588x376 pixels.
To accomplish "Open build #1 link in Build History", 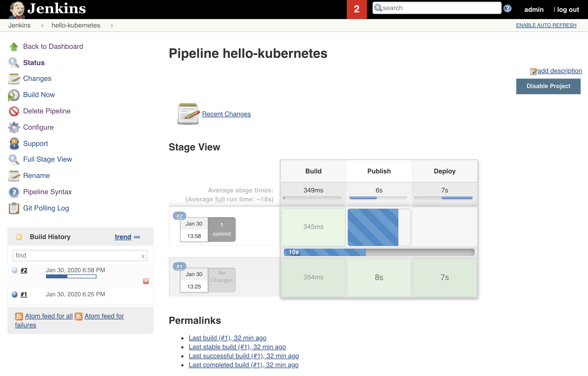I will click(x=24, y=294).
